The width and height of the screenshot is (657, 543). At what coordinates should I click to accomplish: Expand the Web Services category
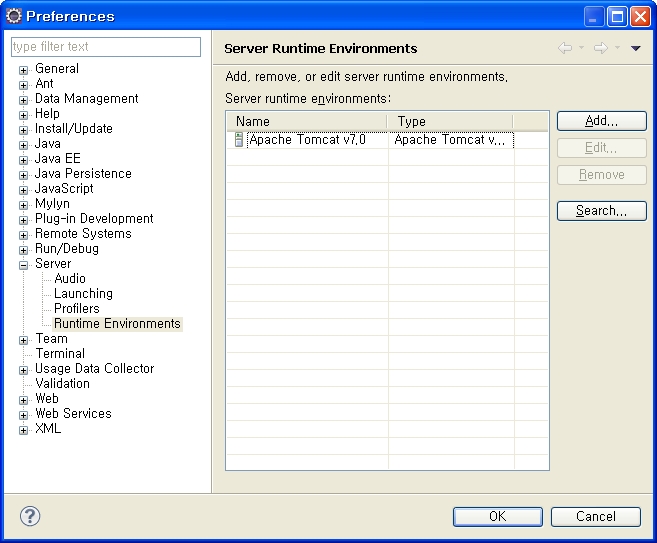[x=24, y=415]
